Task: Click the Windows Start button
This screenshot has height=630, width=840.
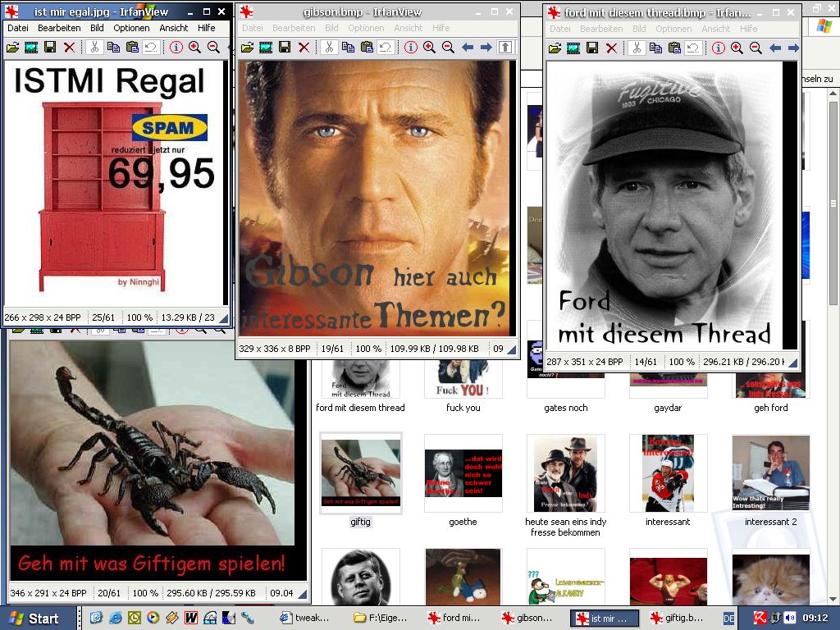Action: click(x=34, y=618)
